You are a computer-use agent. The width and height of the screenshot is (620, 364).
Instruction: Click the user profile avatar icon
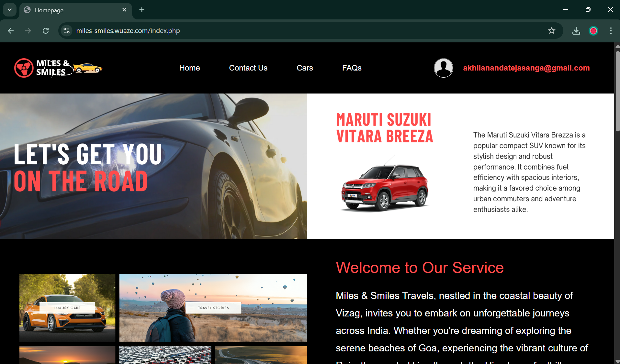[x=443, y=68]
